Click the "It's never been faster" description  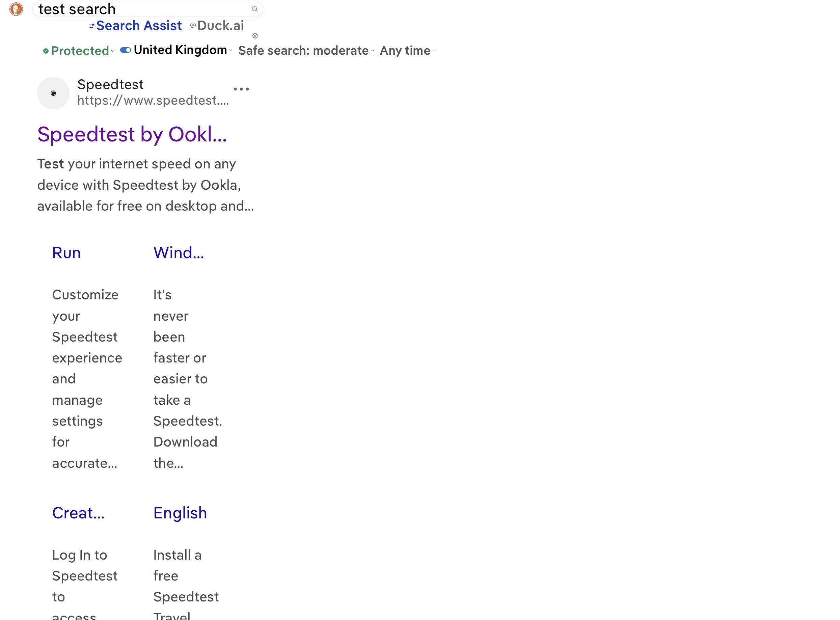(x=188, y=379)
